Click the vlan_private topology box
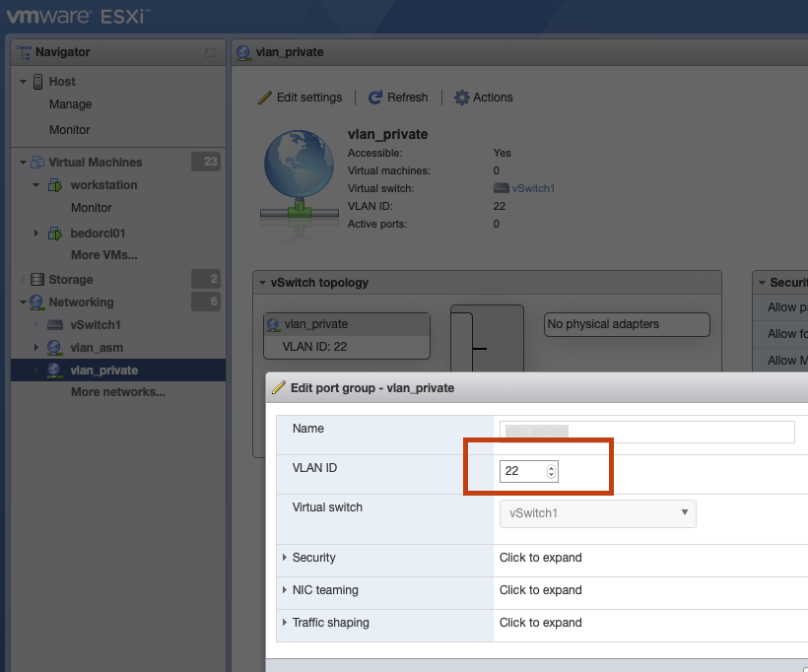Image resolution: width=808 pixels, height=672 pixels. (347, 336)
